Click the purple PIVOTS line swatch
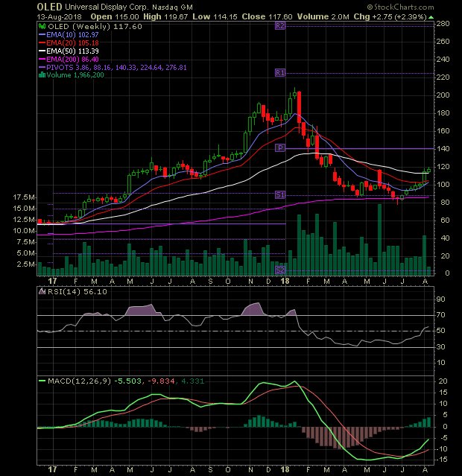462x476 pixels. coord(42,67)
